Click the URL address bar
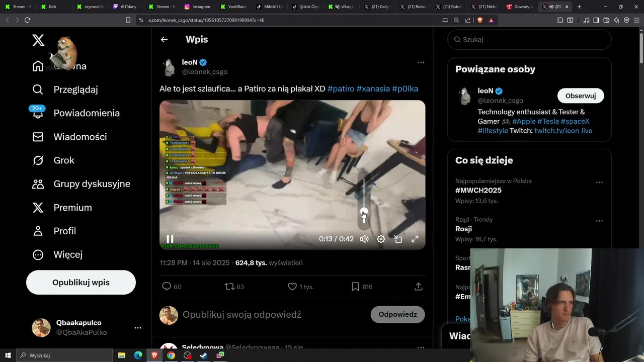The height and width of the screenshot is (362, 644). (287, 20)
